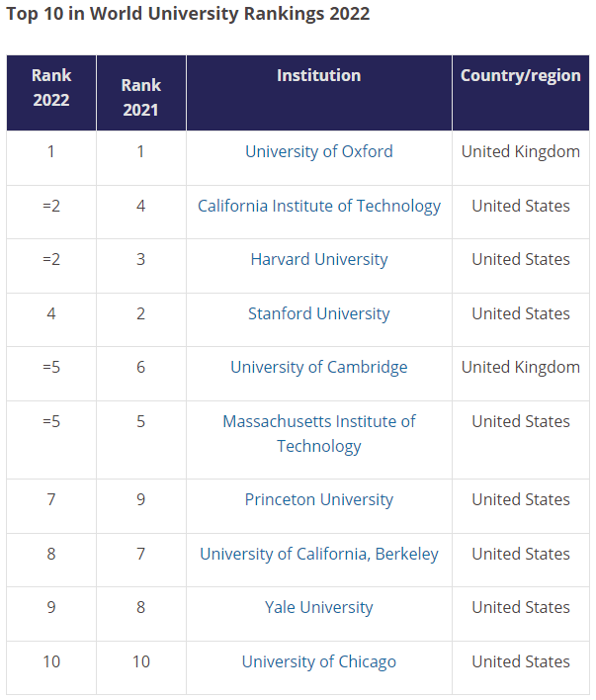Click the Rank 2021 column header

coord(140,97)
